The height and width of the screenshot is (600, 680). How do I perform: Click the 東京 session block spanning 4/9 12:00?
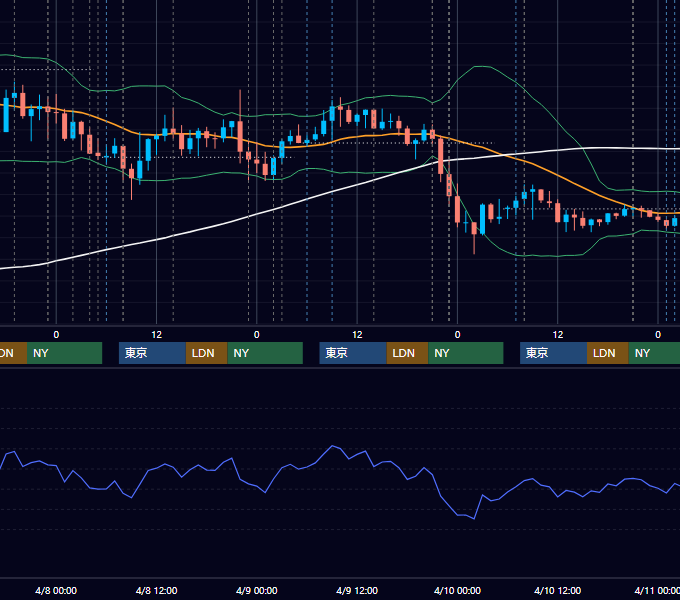[x=353, y=353]
